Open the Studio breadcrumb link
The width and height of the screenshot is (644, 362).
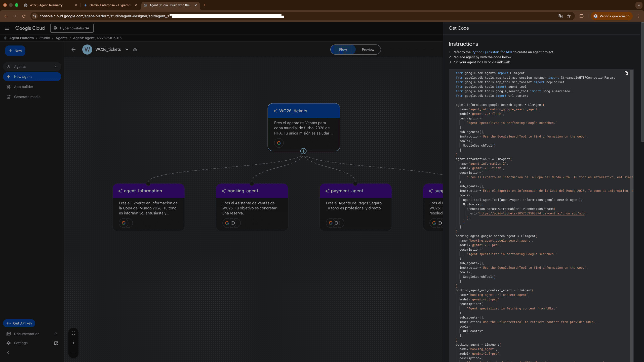click(x=45, y=38)
